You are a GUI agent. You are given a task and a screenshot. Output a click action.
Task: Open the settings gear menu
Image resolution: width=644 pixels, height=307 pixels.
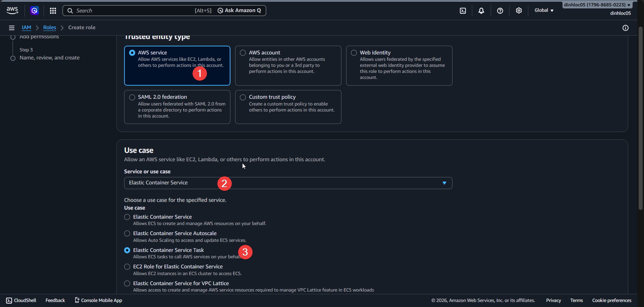[519, 10]
